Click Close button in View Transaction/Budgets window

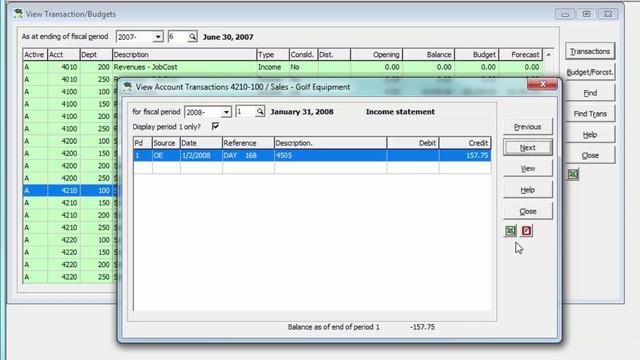[x=590, y=156]
